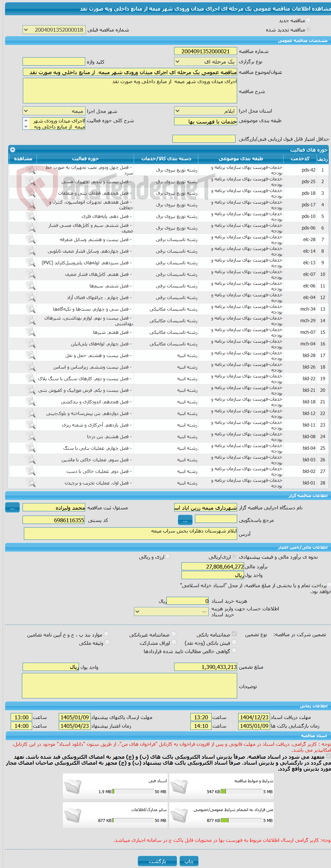Image resolution: width=331 pixels, height=868 pixels.
Task: Click the اسناد فنی size progress bar
Action: coord(133,791)
